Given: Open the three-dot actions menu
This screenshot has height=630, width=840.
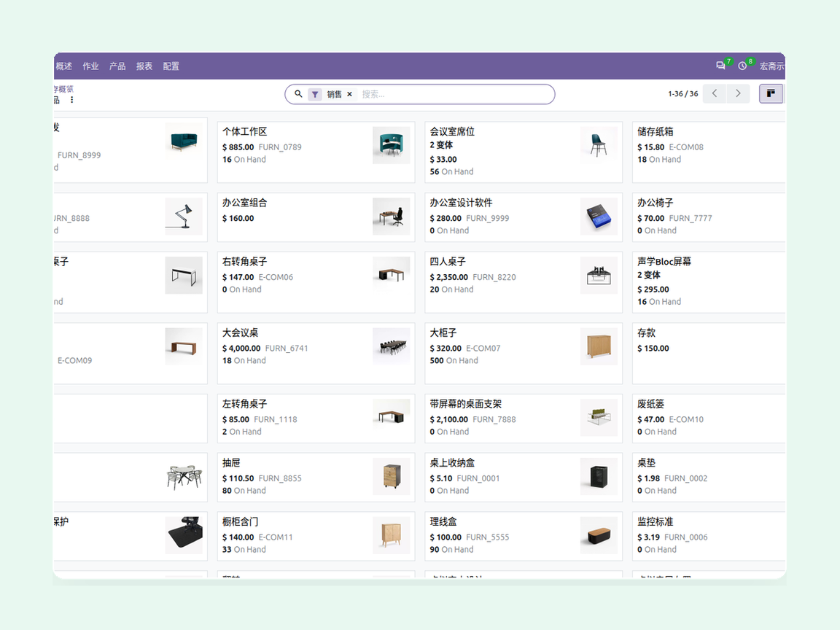Looking at the screenshot, I should pos(71,100).
